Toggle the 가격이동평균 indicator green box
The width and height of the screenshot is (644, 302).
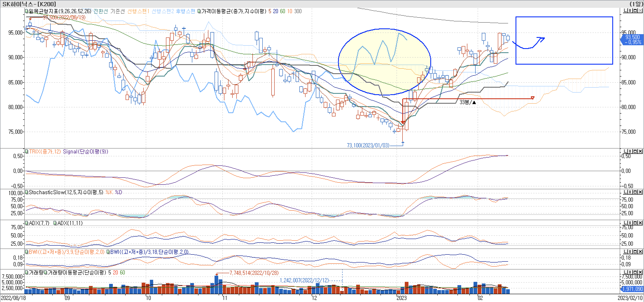click(199, 11)
